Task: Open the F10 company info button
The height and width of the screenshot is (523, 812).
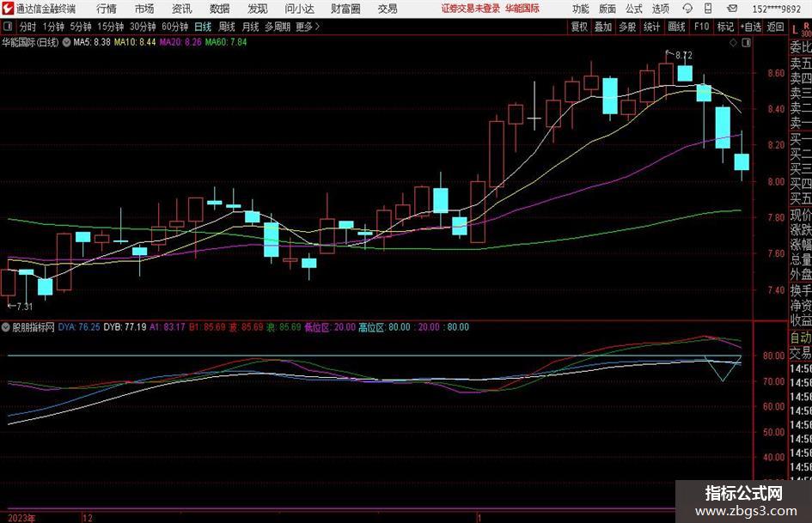Action: (x=702, y=27)
